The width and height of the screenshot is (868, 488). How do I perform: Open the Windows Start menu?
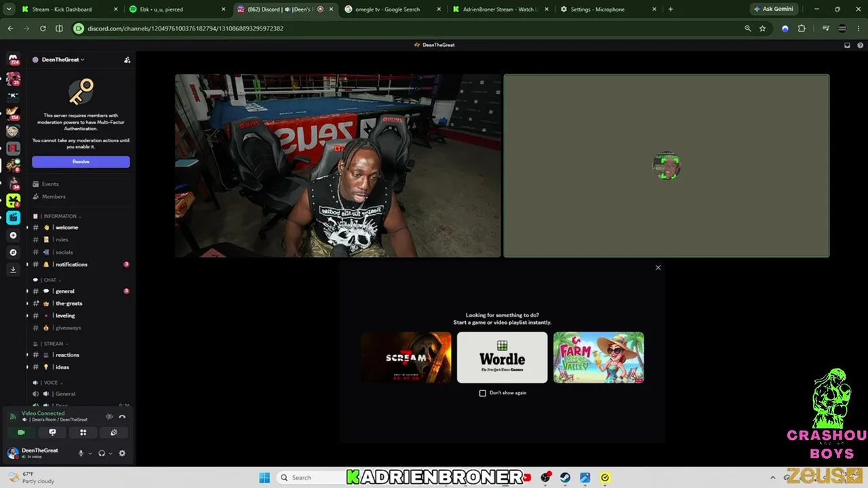tap(264, 478)
